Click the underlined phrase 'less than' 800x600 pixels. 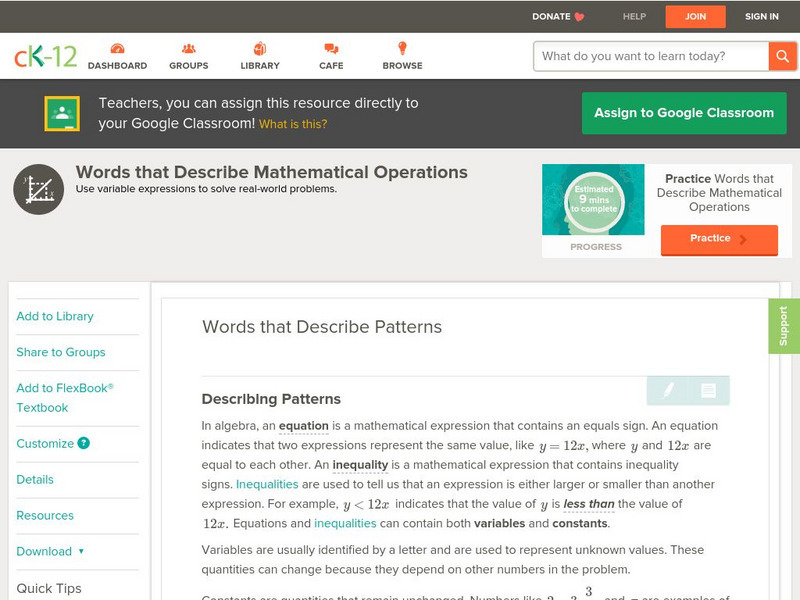[589, 504]
